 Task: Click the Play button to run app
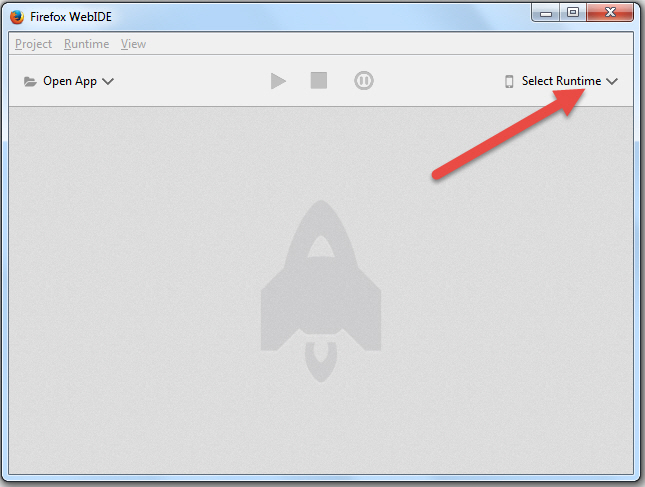(x=278, y=81)
